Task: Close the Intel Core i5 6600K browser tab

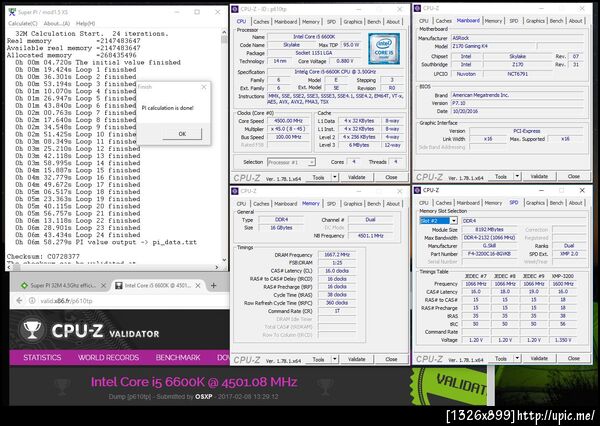Action: (x=198, y=286)
